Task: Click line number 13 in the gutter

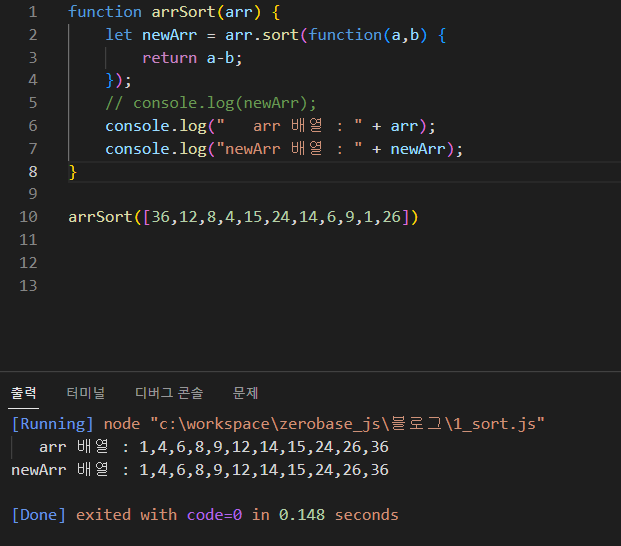Action: 29,285
